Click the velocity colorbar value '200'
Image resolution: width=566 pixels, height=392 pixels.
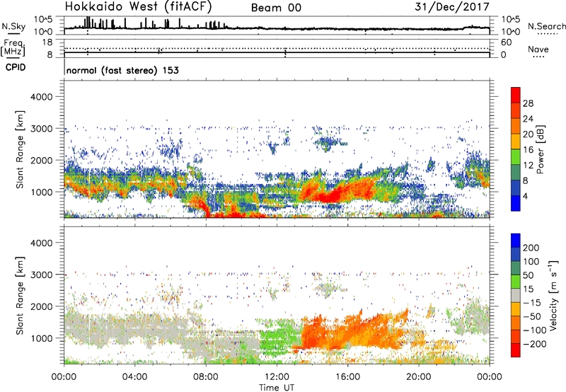tap(531, 248)
